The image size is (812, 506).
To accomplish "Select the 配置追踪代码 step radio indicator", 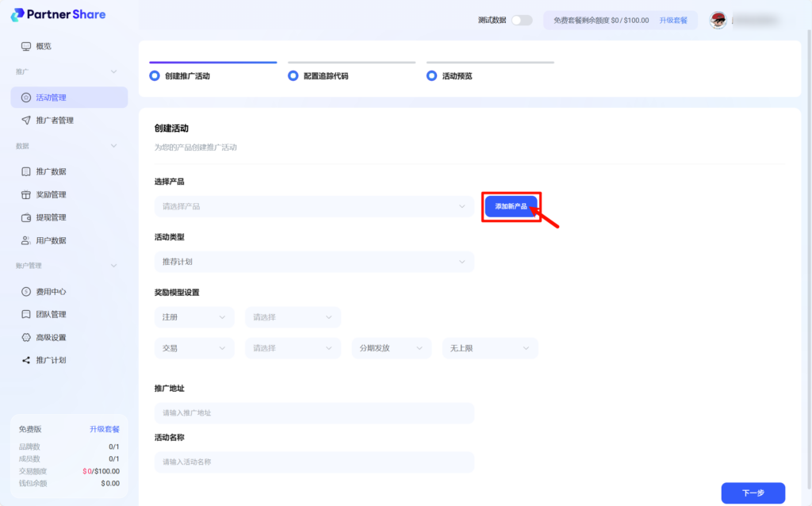I will (x=293, y=76).
